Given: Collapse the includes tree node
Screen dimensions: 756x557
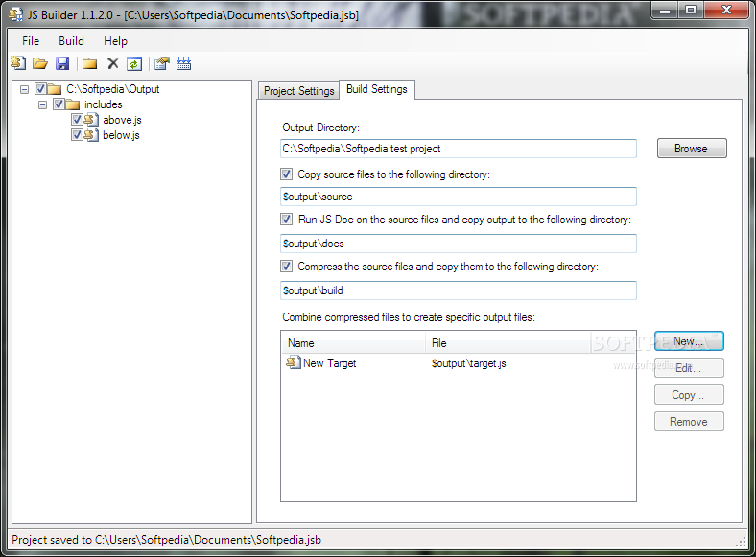Looking at the screenshot, I should click(43, 104).
